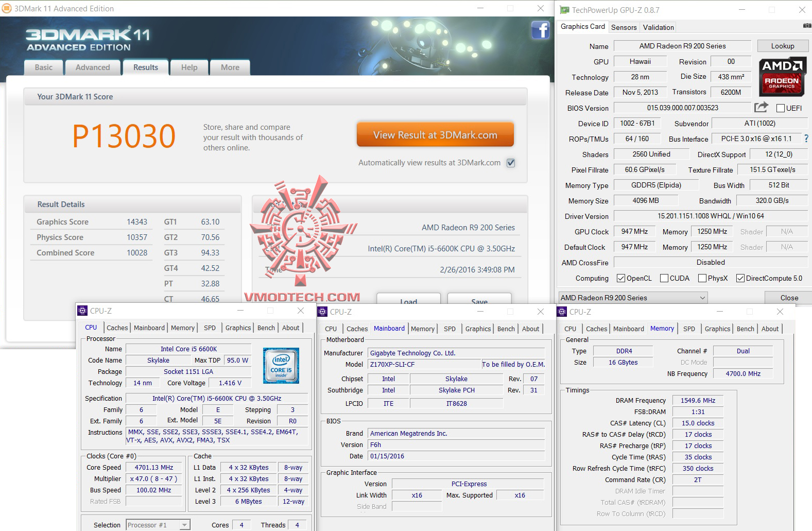812x531 pixels.
Task: Toggle the OpenCL checkbox
Action: [621, 278]
